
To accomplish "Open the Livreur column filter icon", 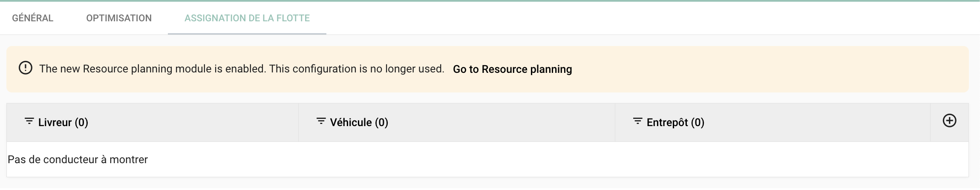I will [x=29, y=121].
